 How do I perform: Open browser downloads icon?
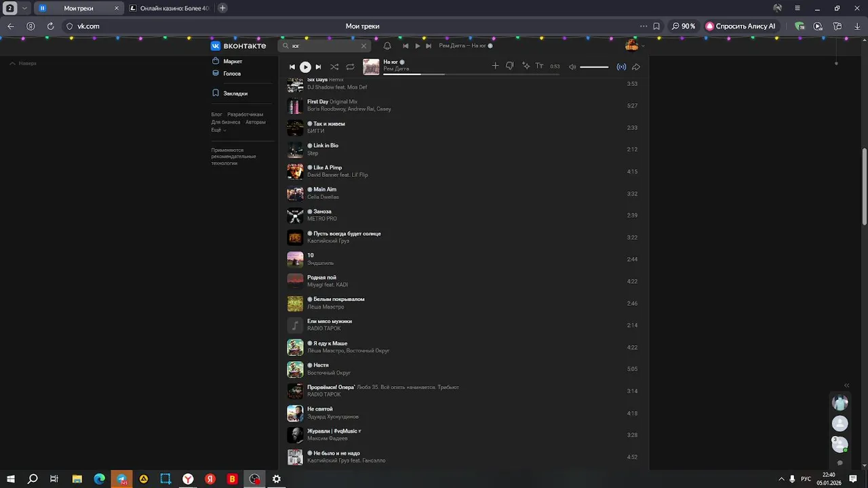(857, 26)
